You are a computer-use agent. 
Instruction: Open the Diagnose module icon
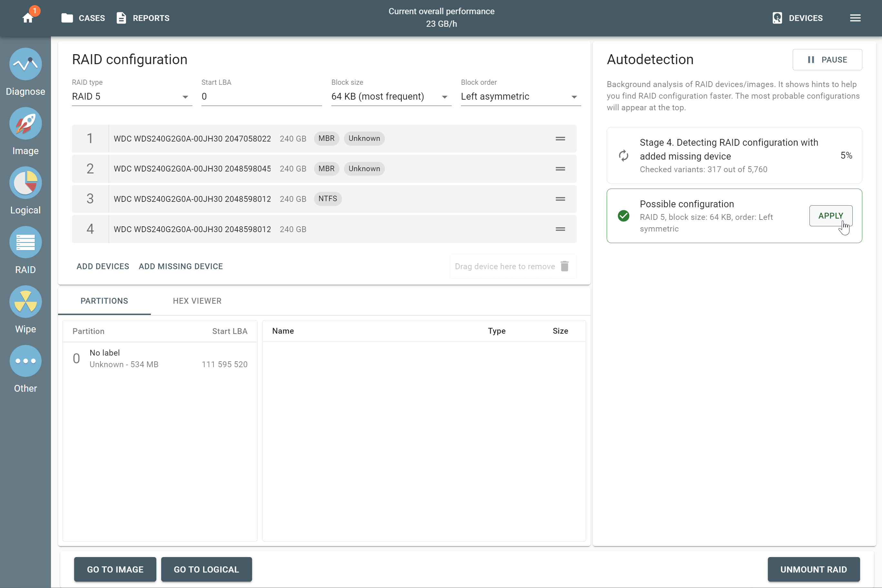[x=25, y=64]
